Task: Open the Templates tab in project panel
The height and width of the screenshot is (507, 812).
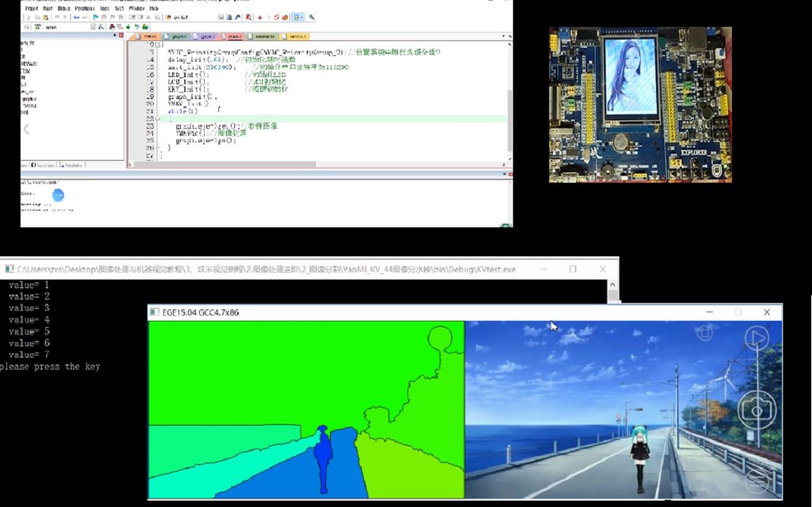Action: (x=72, y=165)
